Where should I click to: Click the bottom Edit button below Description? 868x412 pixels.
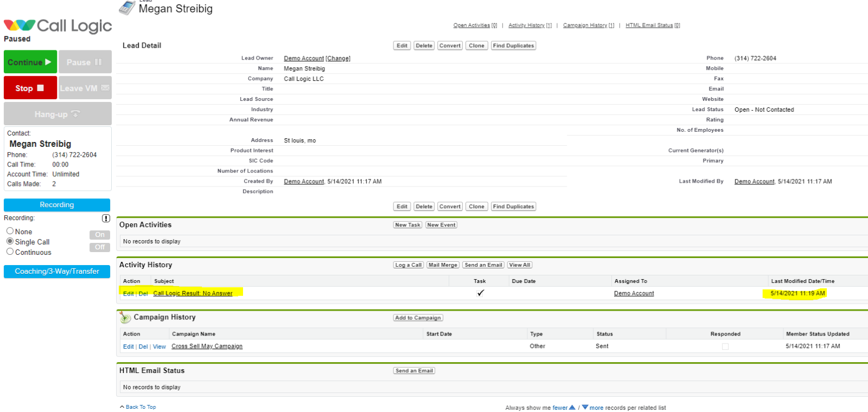pos(402,207)
